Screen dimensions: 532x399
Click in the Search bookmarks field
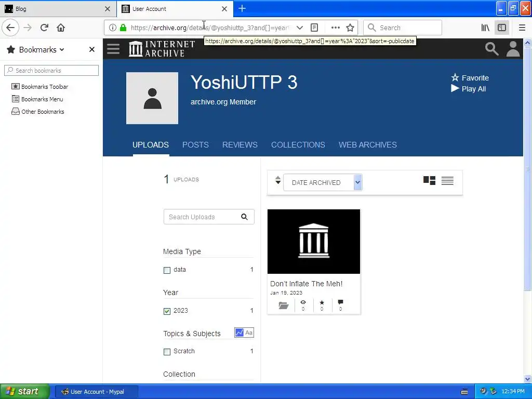pos(51,70)
